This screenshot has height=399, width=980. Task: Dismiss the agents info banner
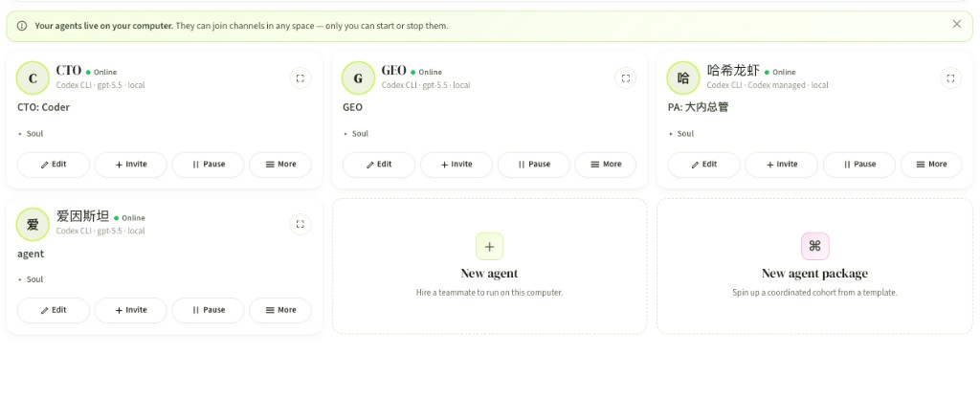pos(956,24)
